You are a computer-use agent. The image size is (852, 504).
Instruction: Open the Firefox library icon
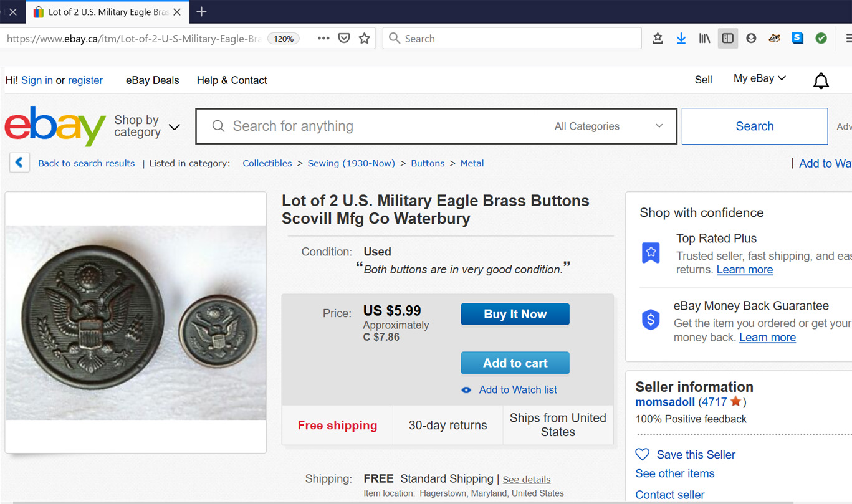[704, 39]
